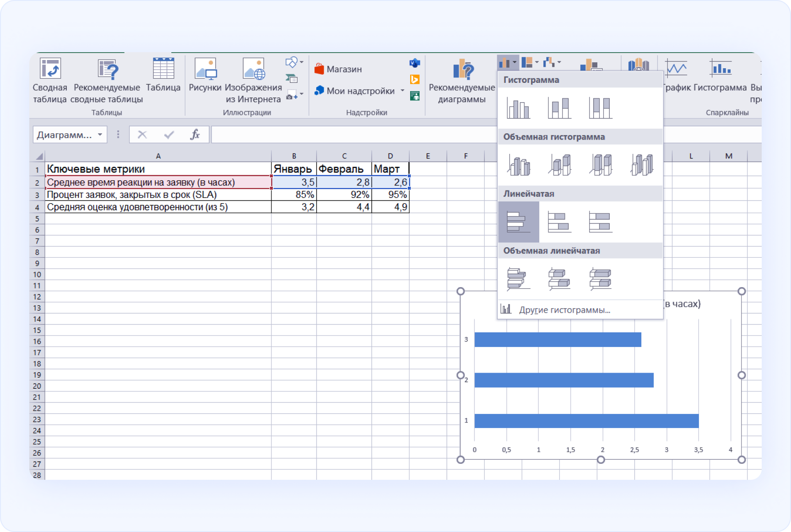Screen dimensions: 791x532
Task: Select the highlighted clustered bar chart option
Action: tap(518, 222)
